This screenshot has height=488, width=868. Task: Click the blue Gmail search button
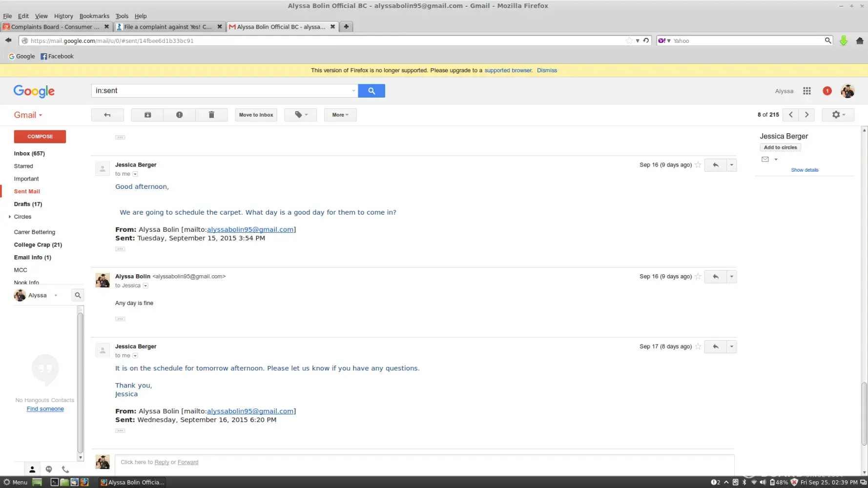372,91
